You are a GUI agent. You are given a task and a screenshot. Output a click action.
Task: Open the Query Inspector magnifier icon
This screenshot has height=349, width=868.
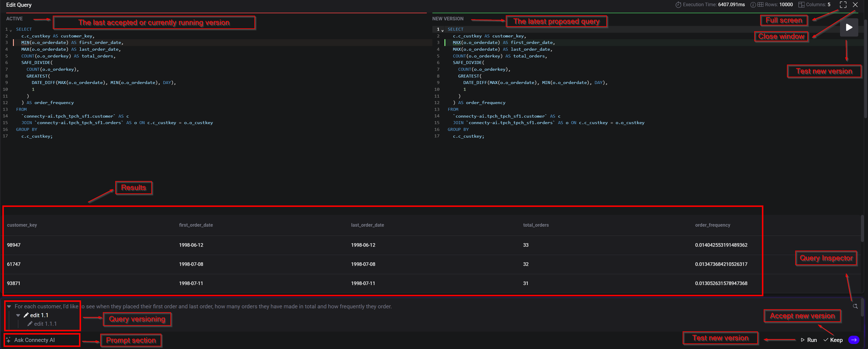[855, 306]
